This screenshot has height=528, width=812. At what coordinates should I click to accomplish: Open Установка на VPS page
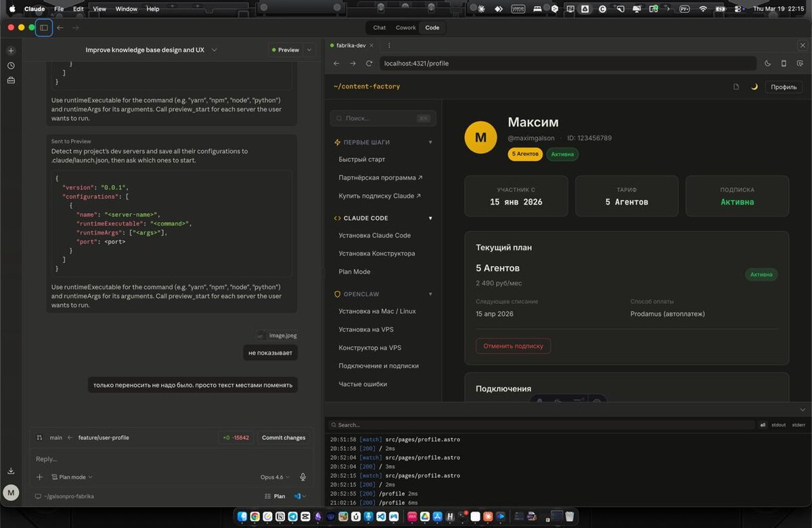point(366,330)
